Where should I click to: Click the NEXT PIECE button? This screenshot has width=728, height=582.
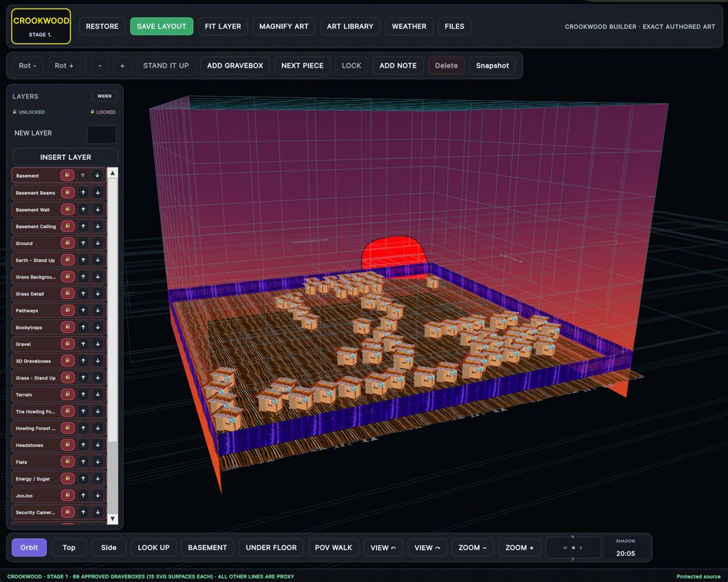(302, 65)
